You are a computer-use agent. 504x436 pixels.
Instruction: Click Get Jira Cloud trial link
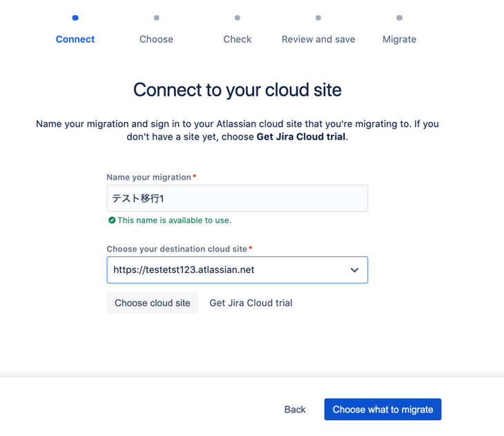click(251, 303)
